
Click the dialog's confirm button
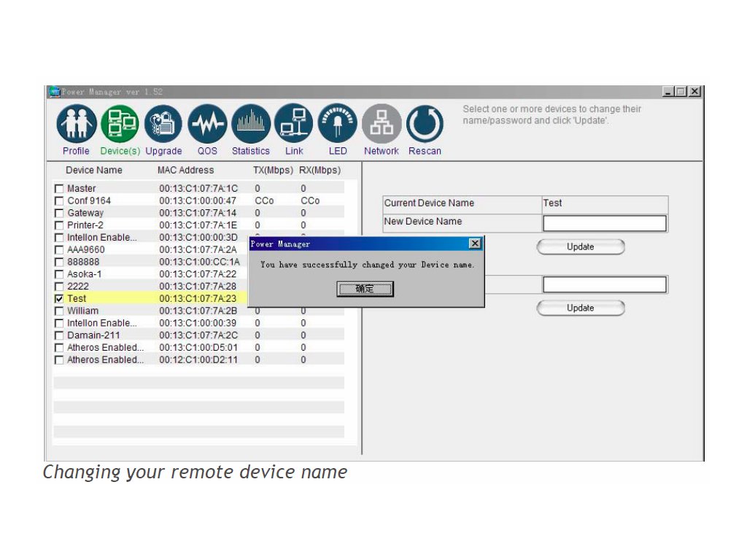(365, 289)
